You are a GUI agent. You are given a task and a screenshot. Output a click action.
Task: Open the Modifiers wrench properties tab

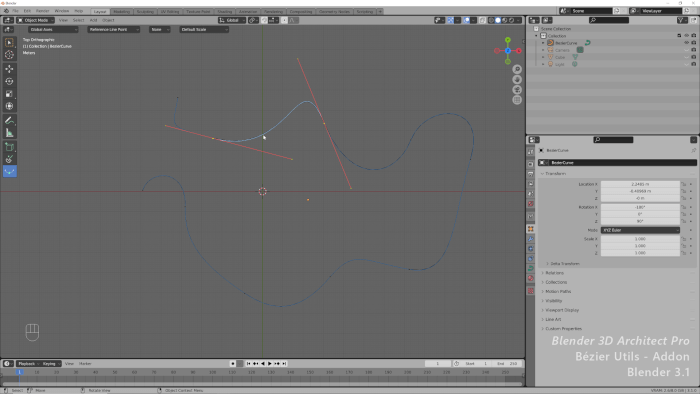[x=530, y=239]
